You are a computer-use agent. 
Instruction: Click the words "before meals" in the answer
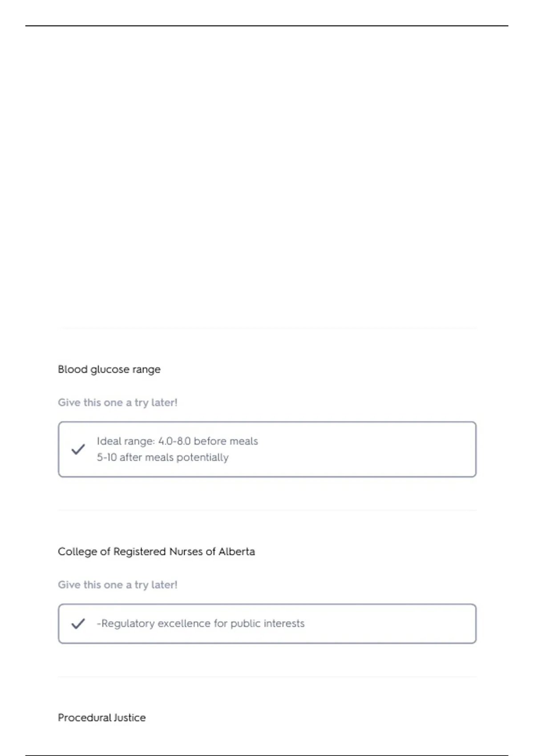(226, 441)
